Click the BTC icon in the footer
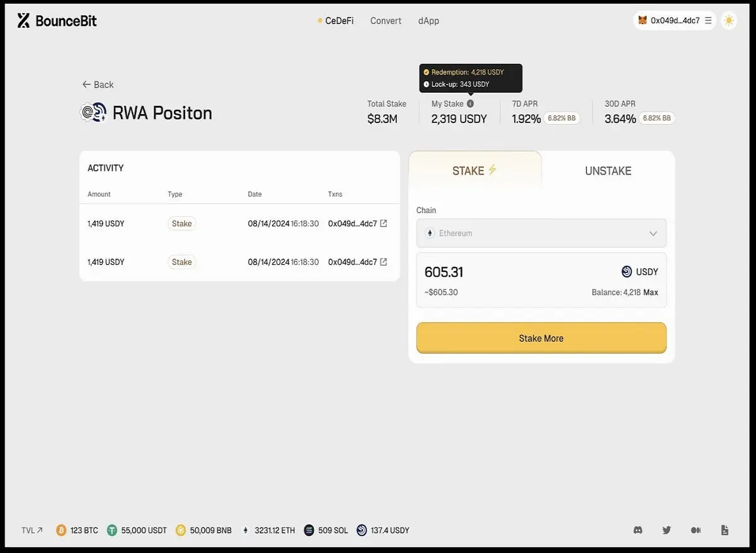This screenshot has height=553, width=756. click(x=61, y=530)
